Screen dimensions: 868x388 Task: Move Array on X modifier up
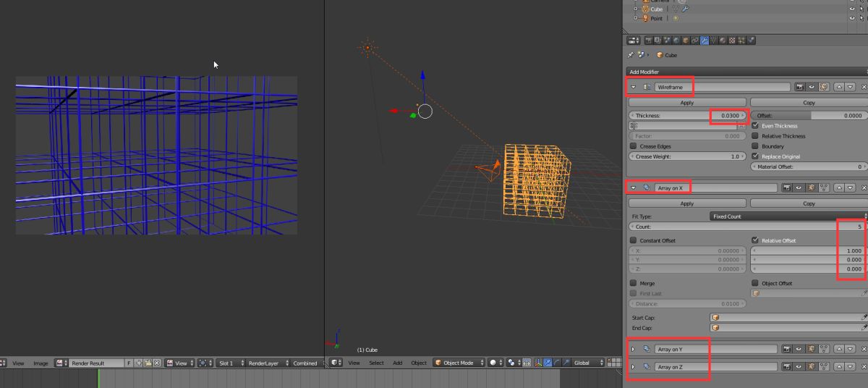coord(839,187)
